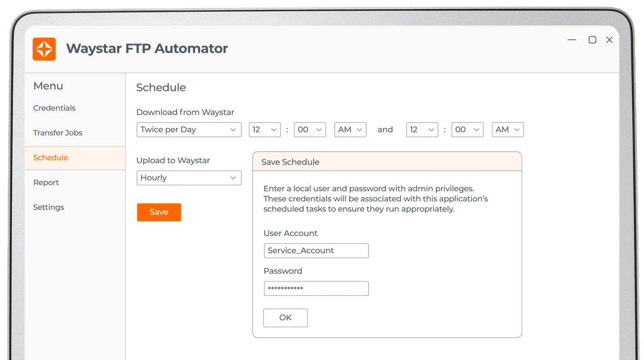
Task: Click the Password input field
Action: tap(316, 288)
